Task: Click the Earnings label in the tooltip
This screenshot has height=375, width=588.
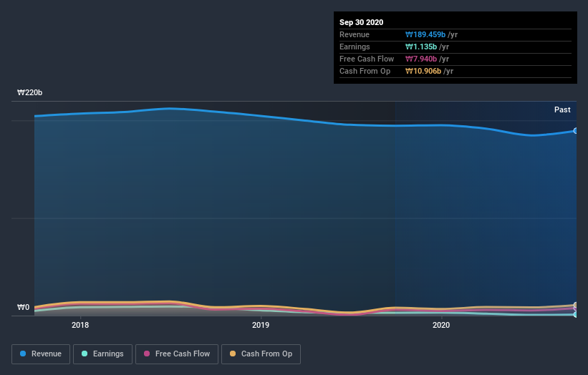Action: [355, 47]
